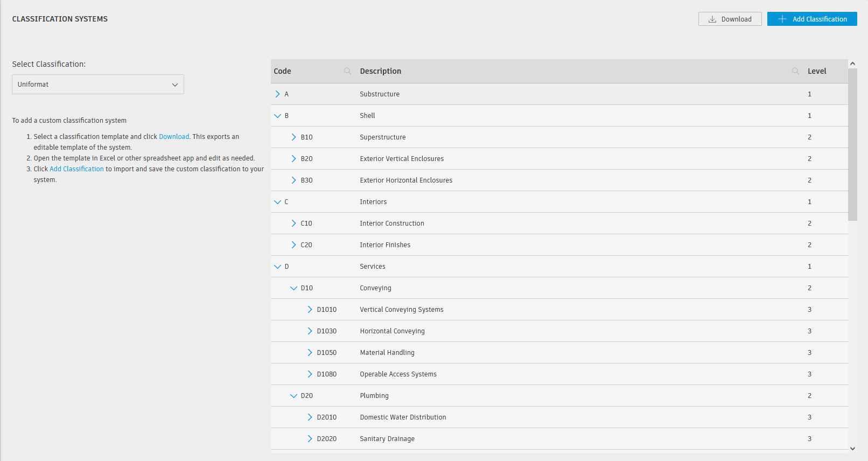Click the Download button

(730, 19)
